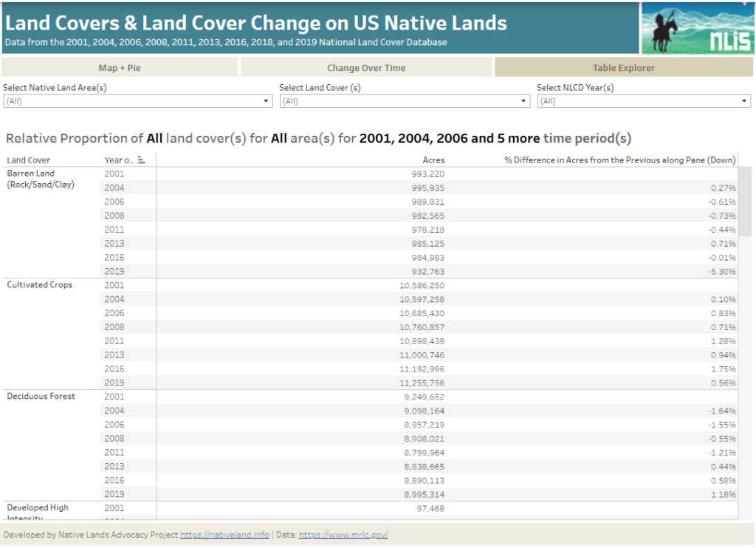Screen dimensions: 756x548
Task: Click acres value 995,935
Action: (x=428, y=188)
